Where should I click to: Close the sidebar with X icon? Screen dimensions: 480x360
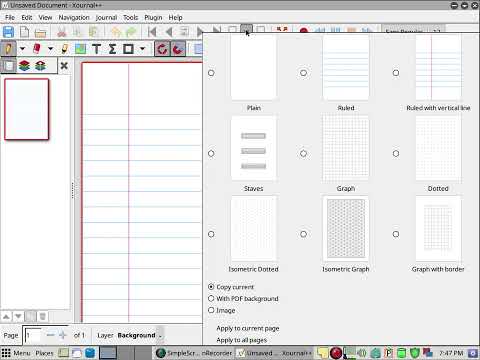point(64,66)
